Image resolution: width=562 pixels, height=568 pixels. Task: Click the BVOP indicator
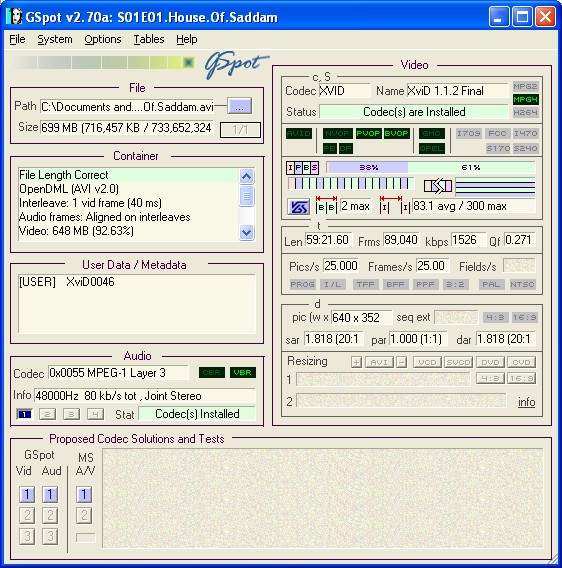(396, 133)
